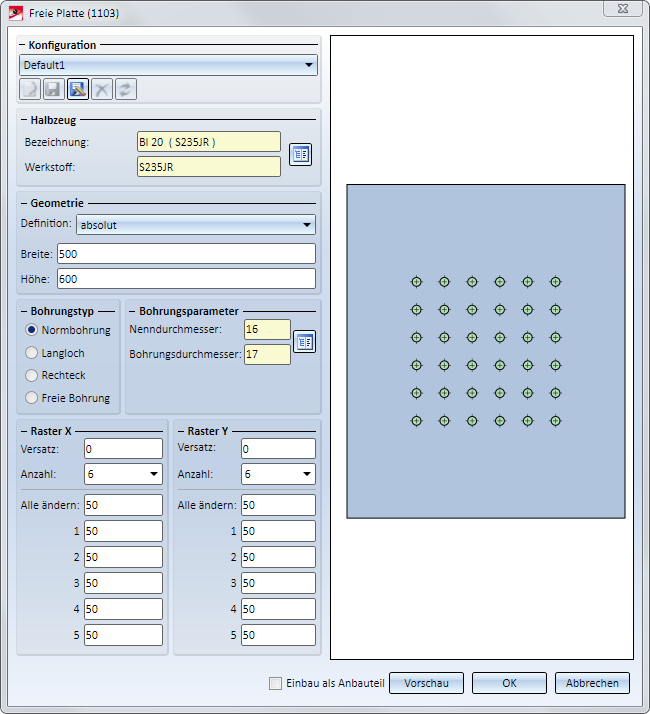Click Raster X spacing field 5
650x714 pixels.
point(123,635)
